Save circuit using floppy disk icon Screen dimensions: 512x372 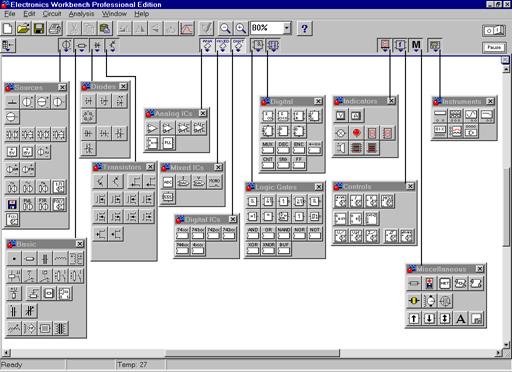(39, 28)
